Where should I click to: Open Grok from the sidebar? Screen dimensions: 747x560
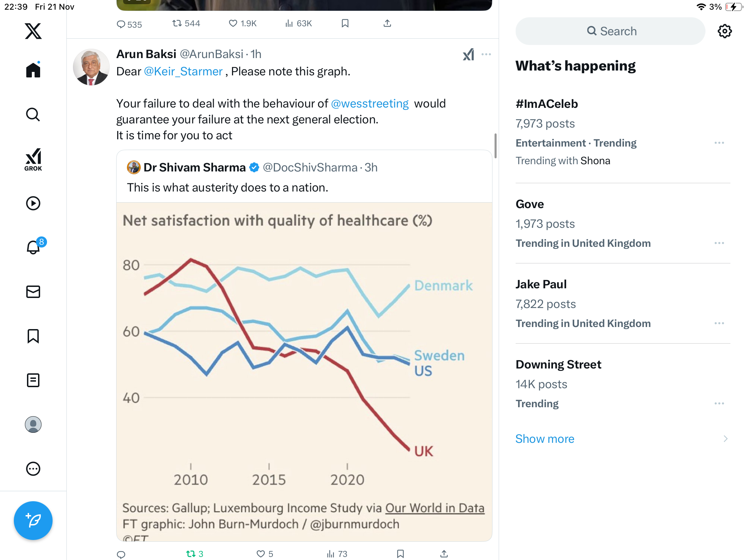[33, 159]
